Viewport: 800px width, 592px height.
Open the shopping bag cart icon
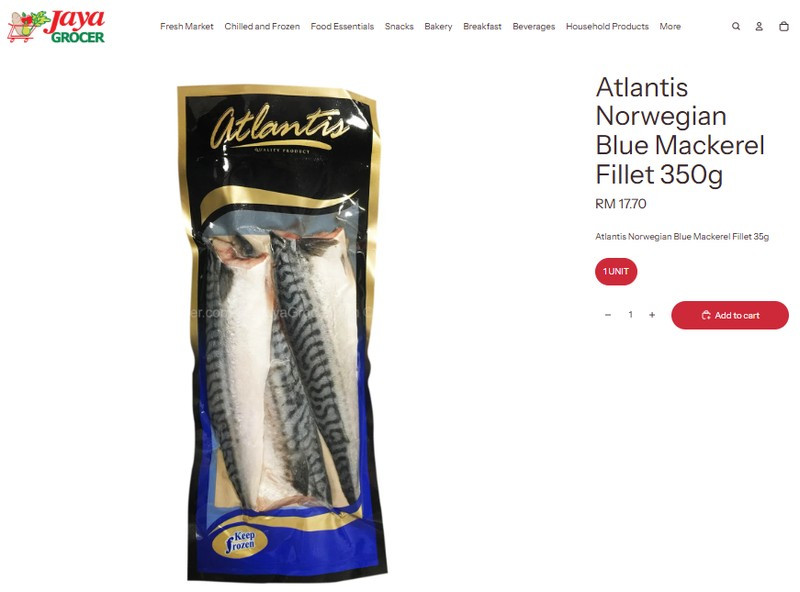click(784, 26)
